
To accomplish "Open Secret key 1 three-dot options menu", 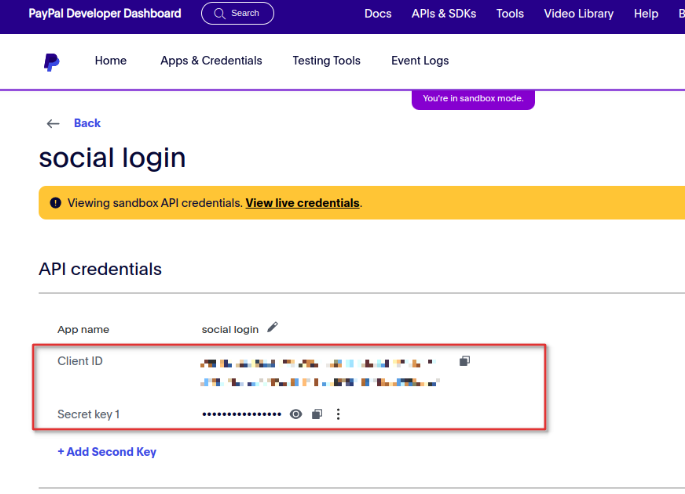I will click(x=338, y=414).
